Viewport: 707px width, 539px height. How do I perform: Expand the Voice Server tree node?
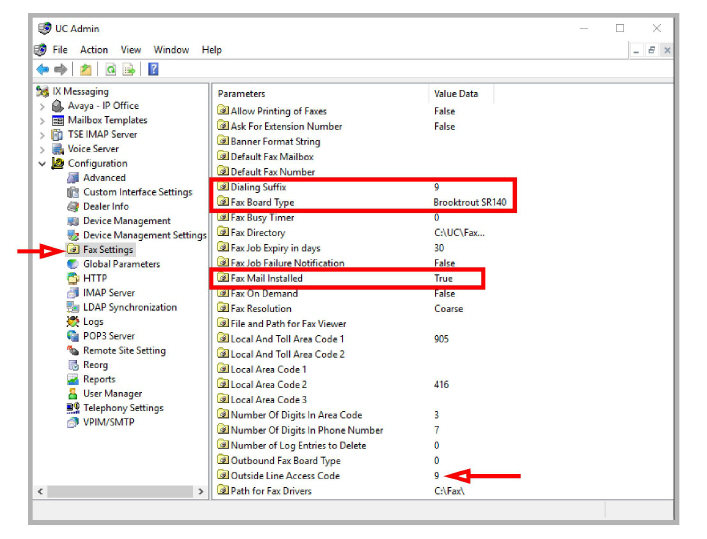point(42,149)
